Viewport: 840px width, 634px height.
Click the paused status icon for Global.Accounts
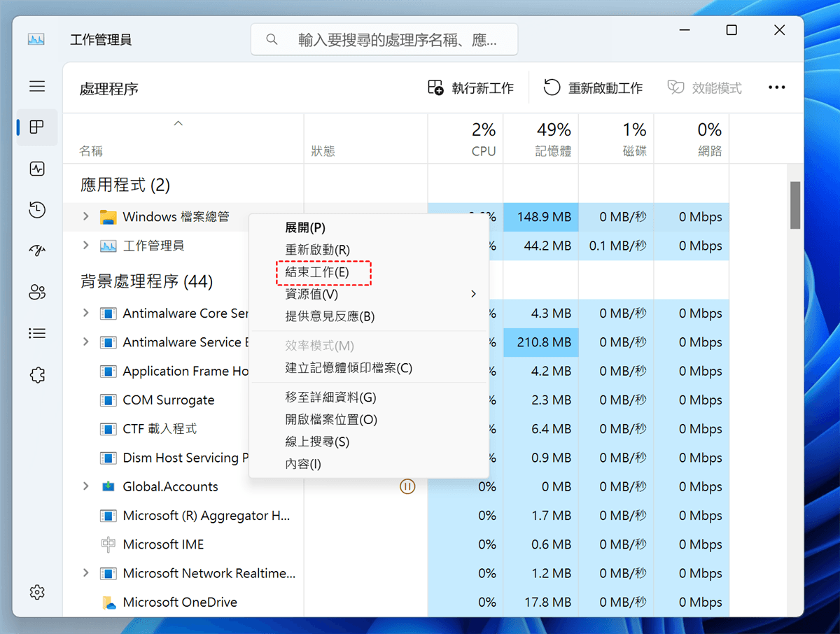coord(407,486)
